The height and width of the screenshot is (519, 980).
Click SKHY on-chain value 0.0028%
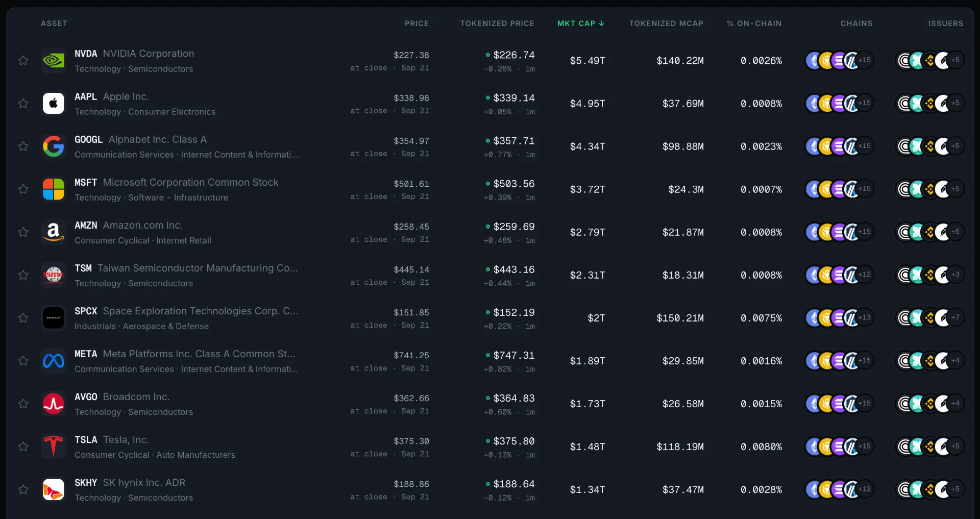click(762, 489)
